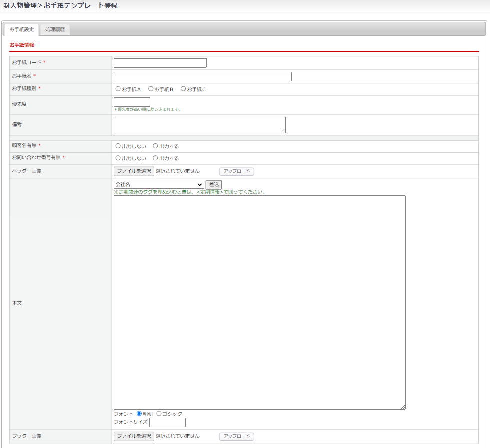The width and height of the screenshot is (490, 448).
Task: Expand the 会社名 tag dropdown
Action: click(x=159, y=185)
